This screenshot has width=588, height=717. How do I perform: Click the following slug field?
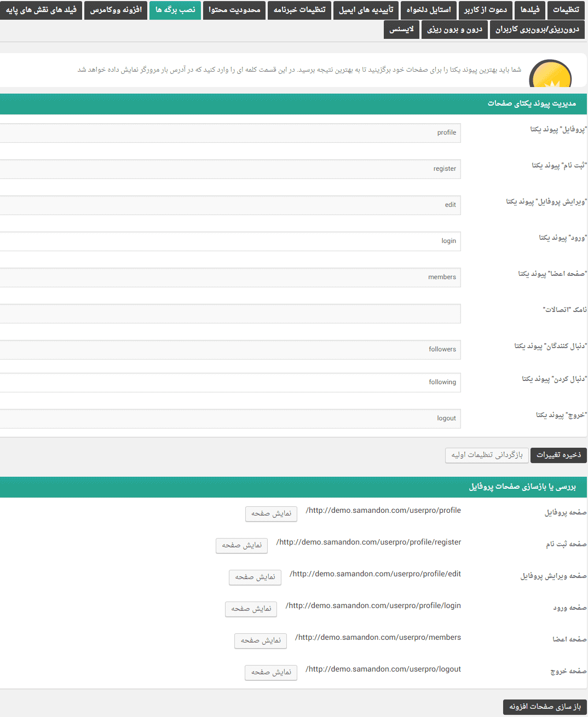pos(230,383)
